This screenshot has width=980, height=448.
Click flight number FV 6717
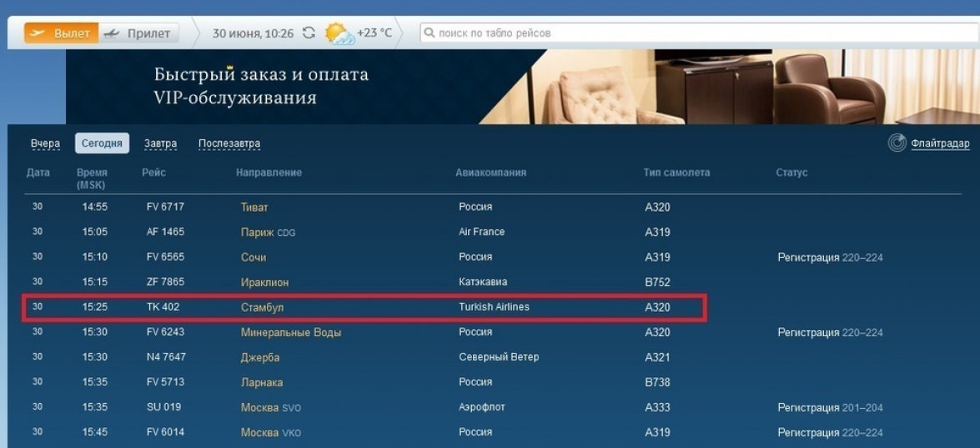pos(166,207)
